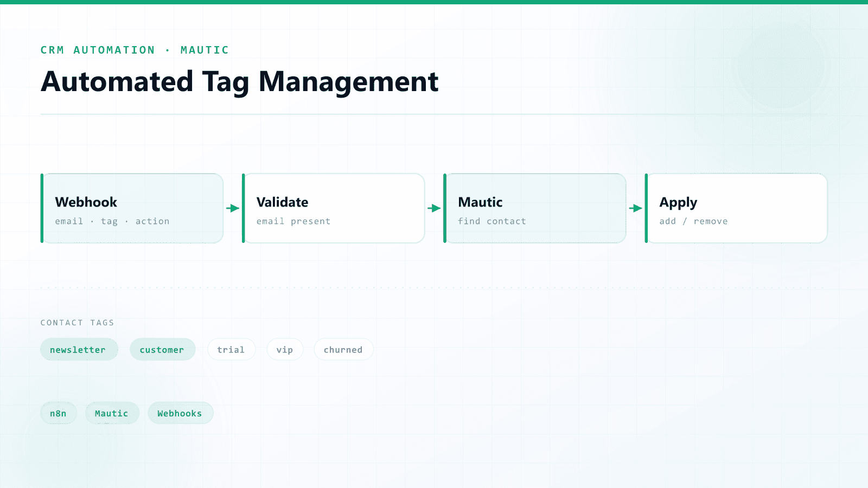The height and width of the screenshot is (488, 868).
Task: Click the 'email present' subtitle
Action: (293, 221)
